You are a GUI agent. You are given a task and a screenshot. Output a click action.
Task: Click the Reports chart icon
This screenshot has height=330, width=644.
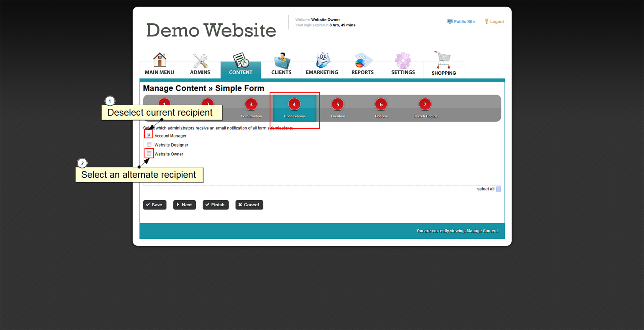click(x=362, y=60)
